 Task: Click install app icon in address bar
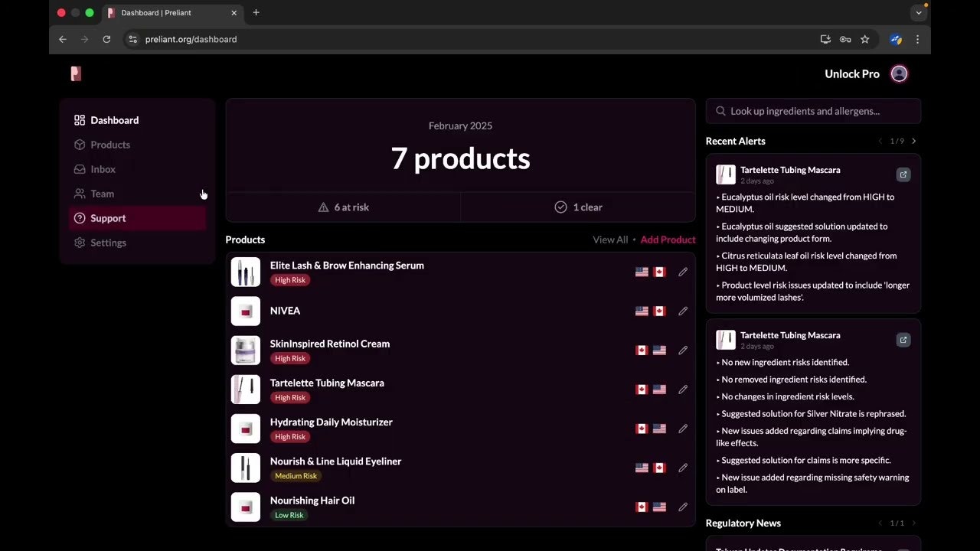point(825,39)
